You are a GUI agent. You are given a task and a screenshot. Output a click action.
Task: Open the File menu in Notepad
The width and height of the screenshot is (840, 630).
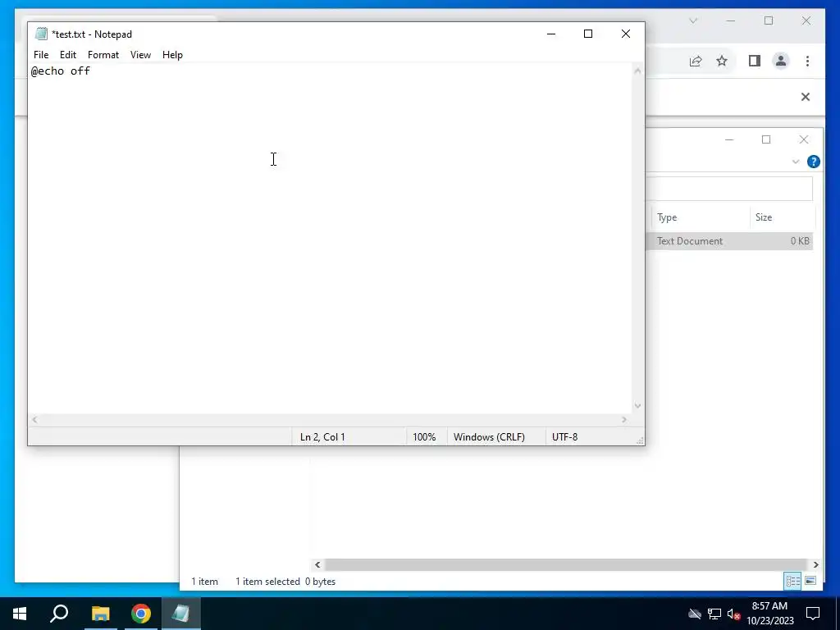tap(41, 55)
